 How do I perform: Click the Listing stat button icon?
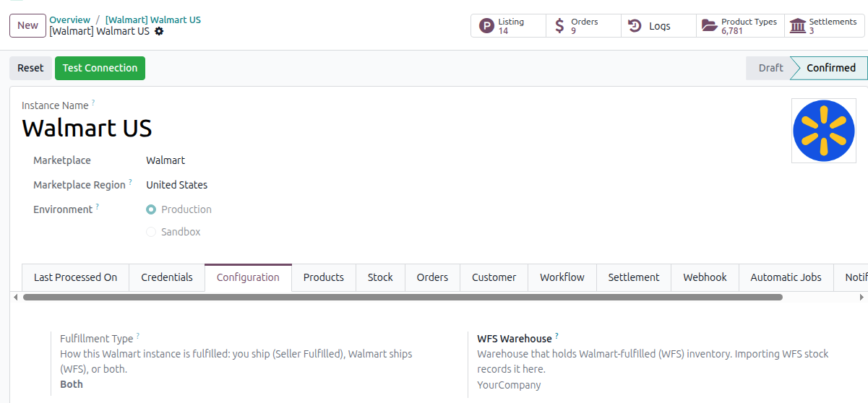tap(487, 26)
